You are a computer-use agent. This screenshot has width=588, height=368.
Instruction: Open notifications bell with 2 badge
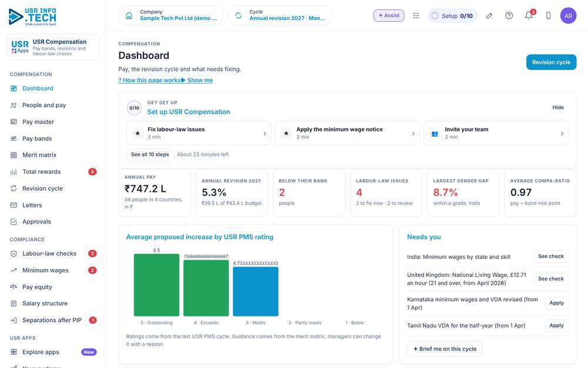tap(529, 15)
